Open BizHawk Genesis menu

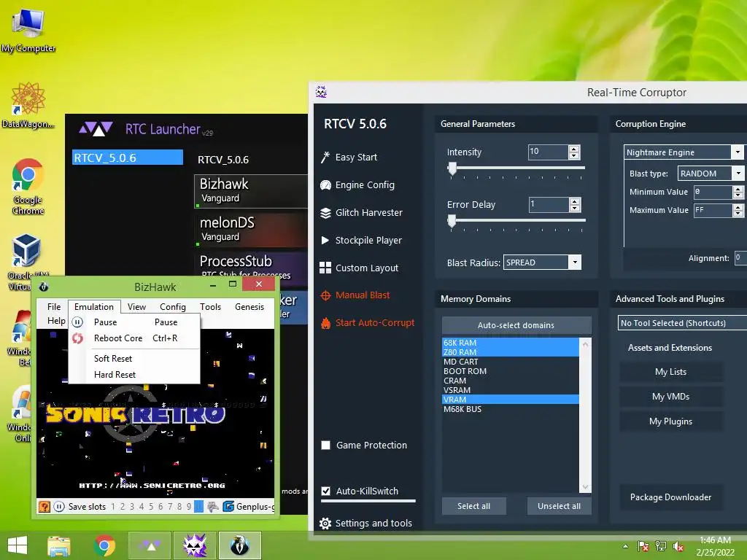[249, 307]
